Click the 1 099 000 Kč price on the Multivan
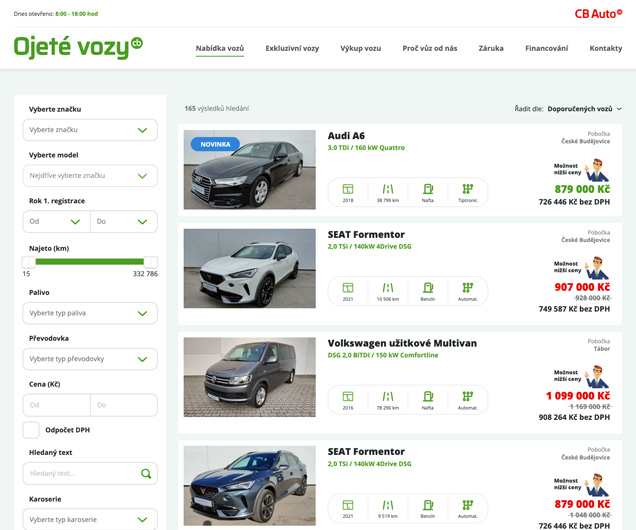The image size is (636, 530). coord(578,396)
